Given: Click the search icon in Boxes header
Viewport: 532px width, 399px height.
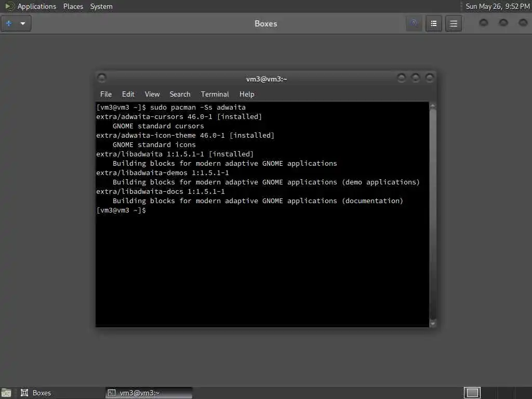Looking at the screenshot, I should click(414, 23).
